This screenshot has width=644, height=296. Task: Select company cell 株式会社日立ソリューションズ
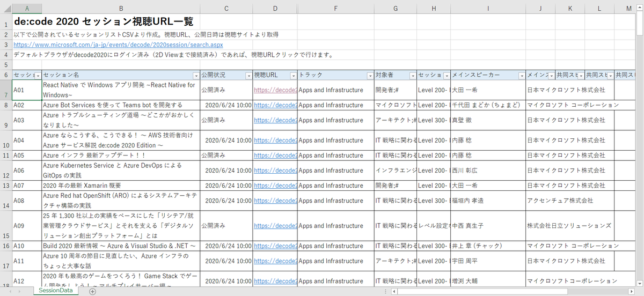(569, 225)
